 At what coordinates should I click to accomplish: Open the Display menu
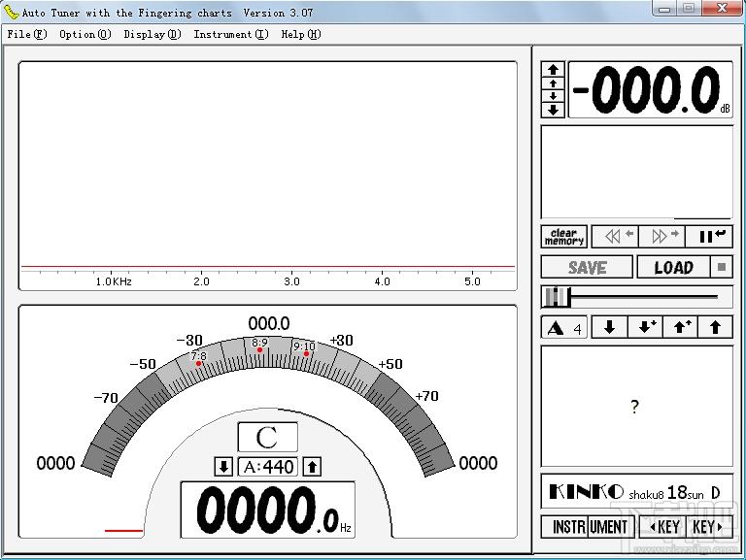coord(152,34)
